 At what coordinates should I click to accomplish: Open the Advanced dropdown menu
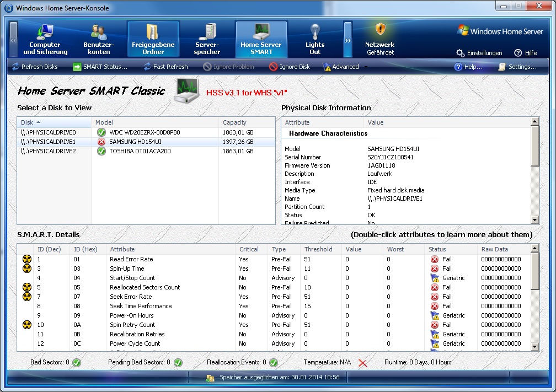(x=345, y=67)
